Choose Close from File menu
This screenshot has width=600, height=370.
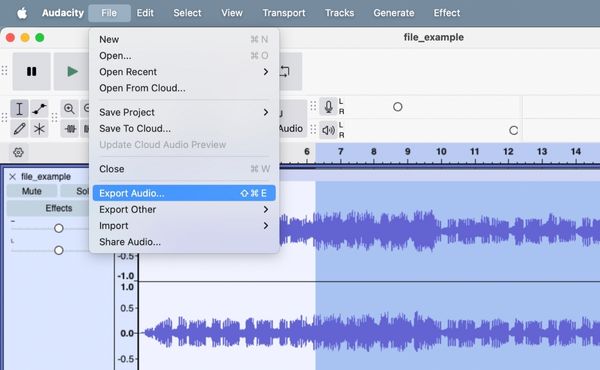[x=184, y=169]
